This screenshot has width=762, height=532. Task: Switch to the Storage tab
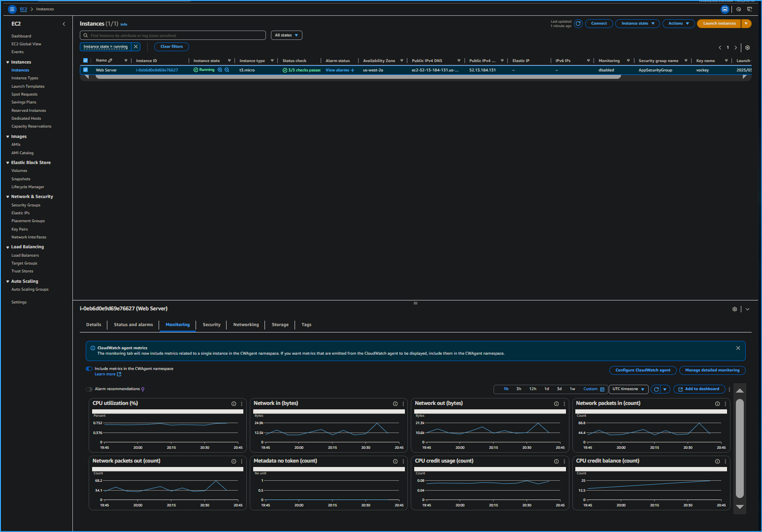pyautogui.click(x=280, y=325)
